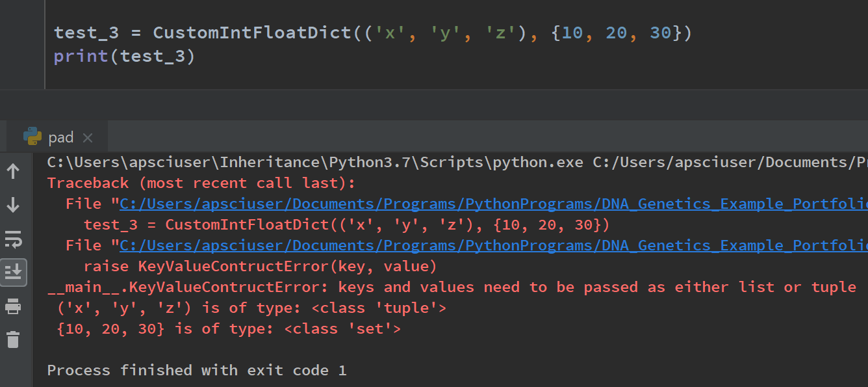Toggle soft-wrap in the run console
Image resolution: width=868 pixels, height=387 pixels.
coord(13,239)
